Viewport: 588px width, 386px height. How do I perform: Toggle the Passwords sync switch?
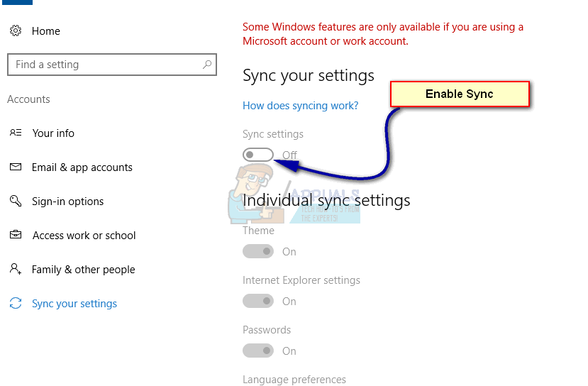click(x=258, y=351)
